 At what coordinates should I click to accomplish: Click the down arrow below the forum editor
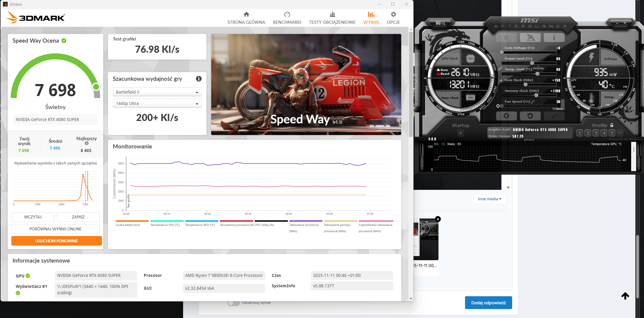[508, 188]
